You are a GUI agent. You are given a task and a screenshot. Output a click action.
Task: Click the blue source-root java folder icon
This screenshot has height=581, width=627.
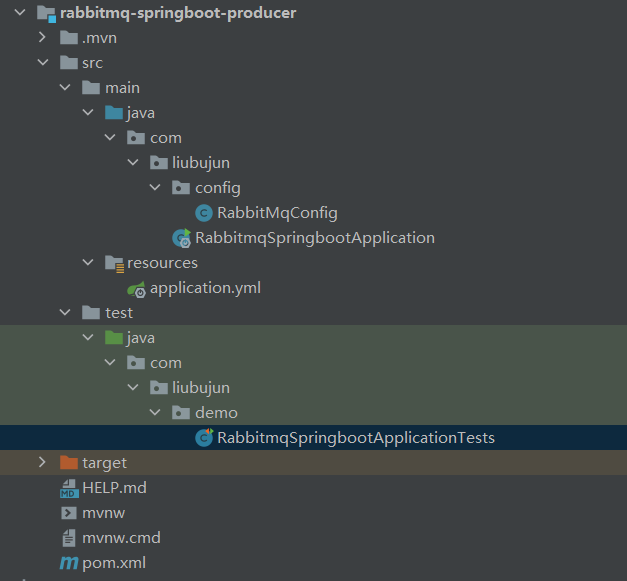click(114, 113)
